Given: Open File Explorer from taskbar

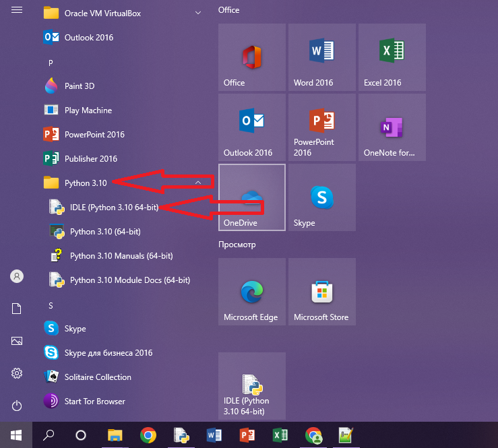Looking at the screenshot, I should 115,435.
